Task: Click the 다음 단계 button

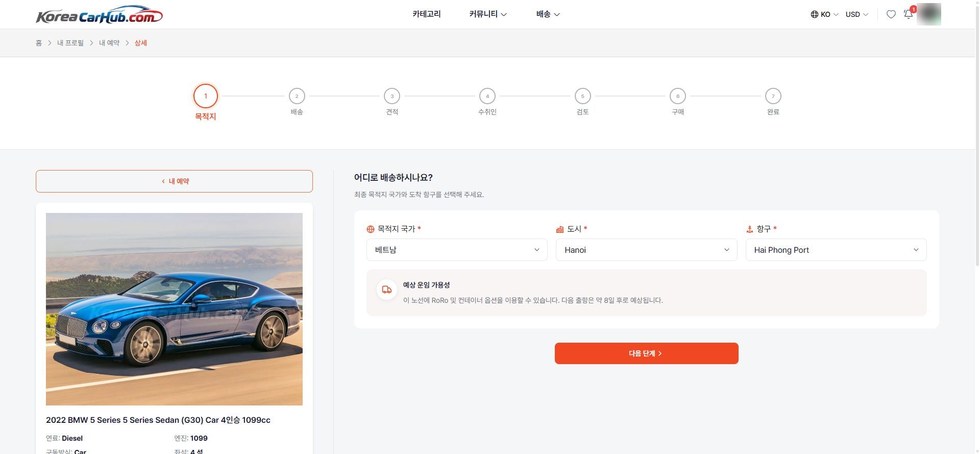Action: click(646, 353)
